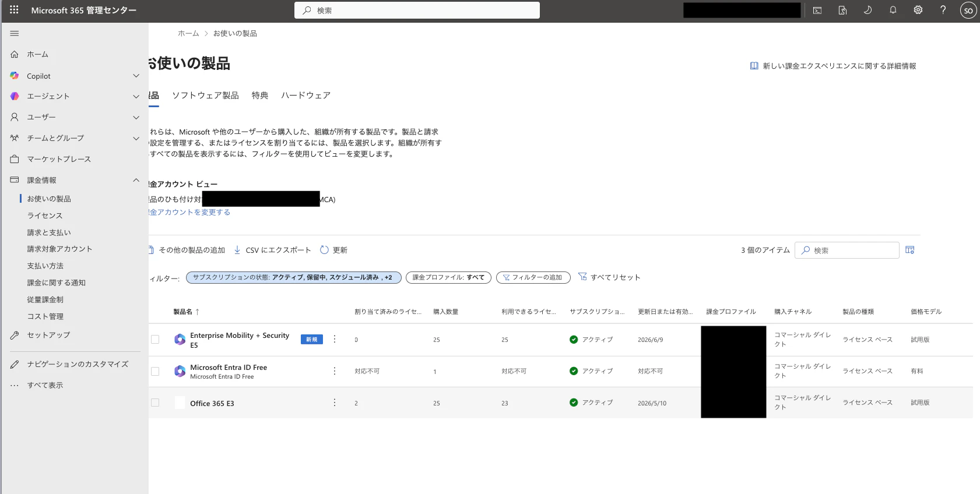The width and height of the screenshot is (980, 494).
Task: Click the CSV export download icon
Action: click(x=237, y=250)
